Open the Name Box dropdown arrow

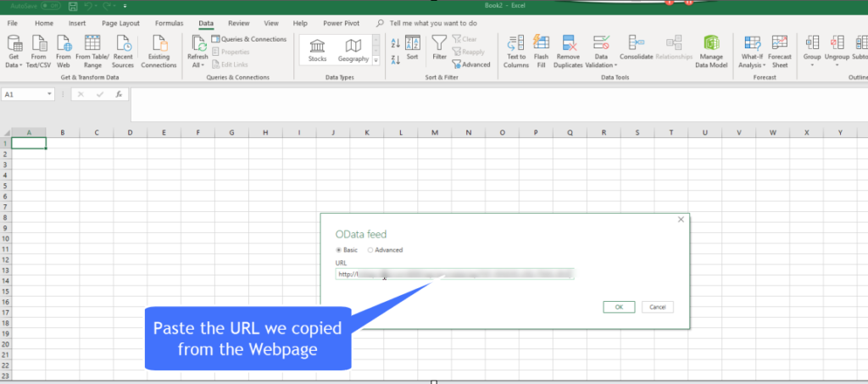coord(50,94)
